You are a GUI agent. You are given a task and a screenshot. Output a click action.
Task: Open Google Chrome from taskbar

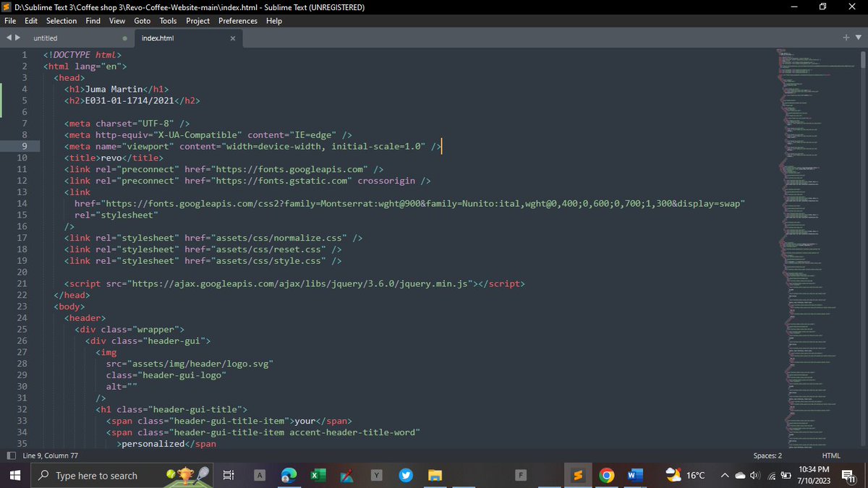tap(606, 476)
